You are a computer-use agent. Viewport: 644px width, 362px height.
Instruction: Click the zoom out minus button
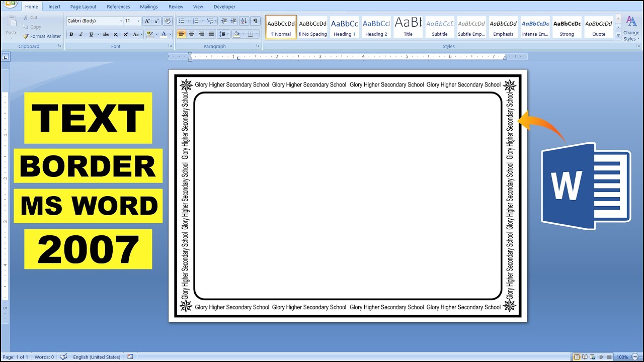[636, 357]
